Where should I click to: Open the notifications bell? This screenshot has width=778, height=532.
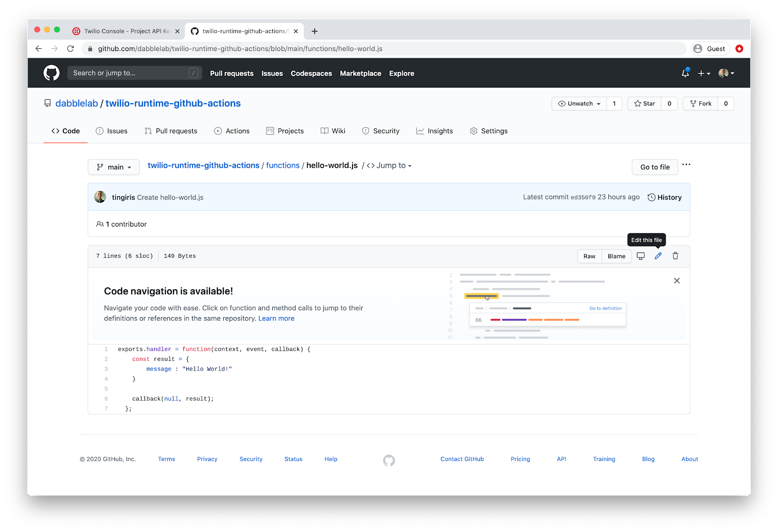pos(685,73)
